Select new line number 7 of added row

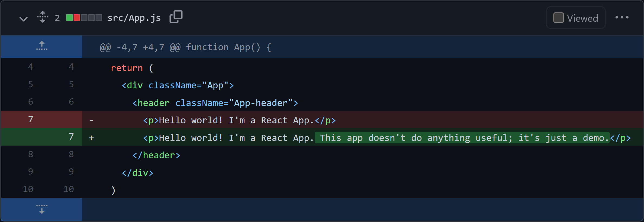click(71, 137)
